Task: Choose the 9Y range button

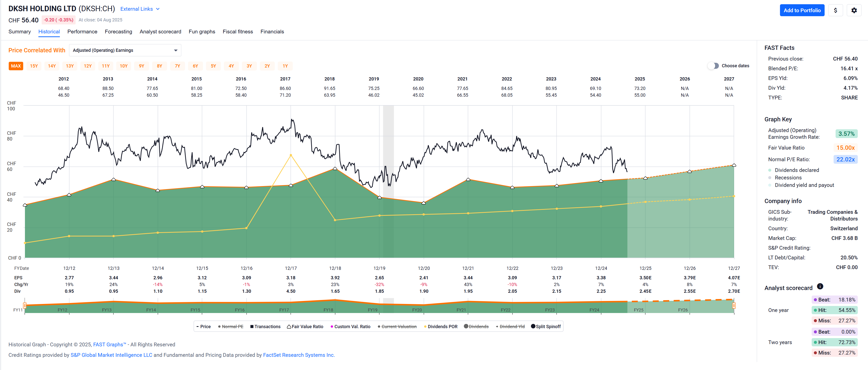Action: pyautogui.click(x=142, y=66)
